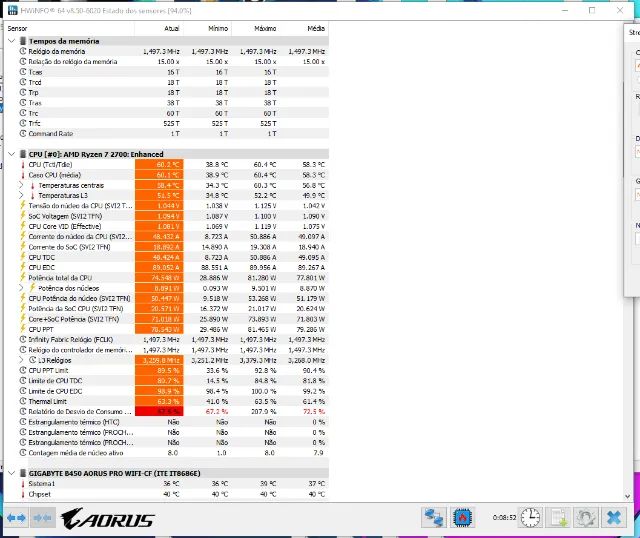
Task: Click the scroll down arrow of sensor list
Action: coord(628,496)
